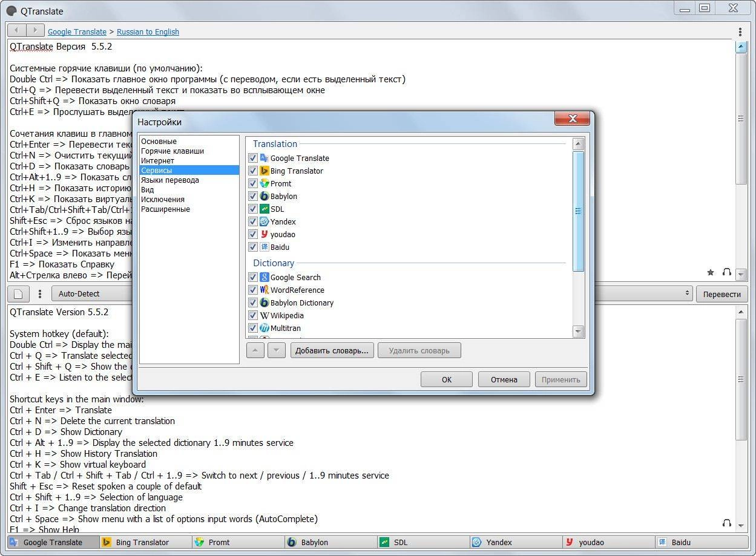The height and width of the screenshot is (556, 756).
Task: Click the services list scrollbar up arrow
Action: [578, 144]
